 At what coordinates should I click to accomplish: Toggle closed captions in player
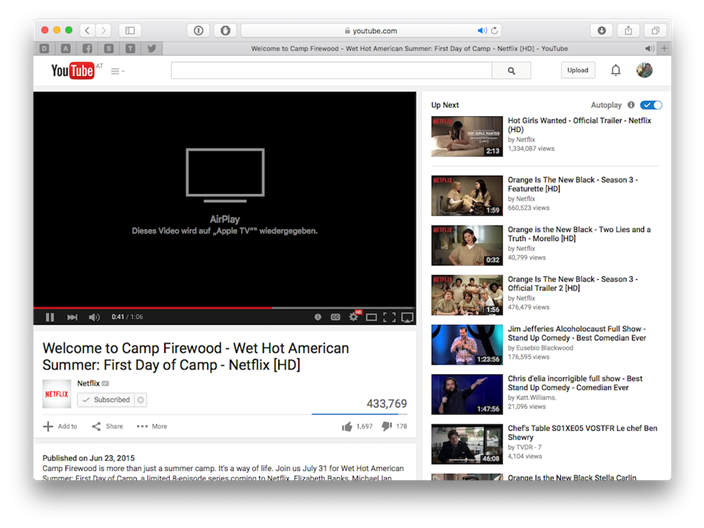pos(335,317)
